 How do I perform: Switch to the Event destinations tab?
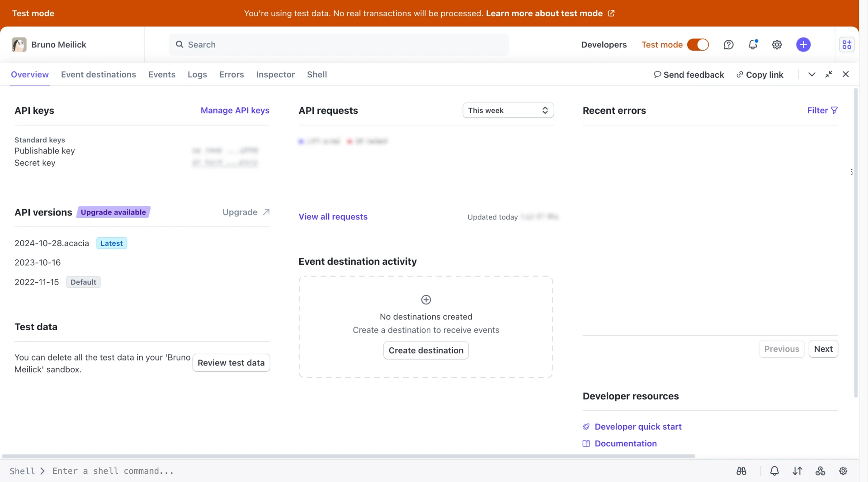tap(98, 75)
